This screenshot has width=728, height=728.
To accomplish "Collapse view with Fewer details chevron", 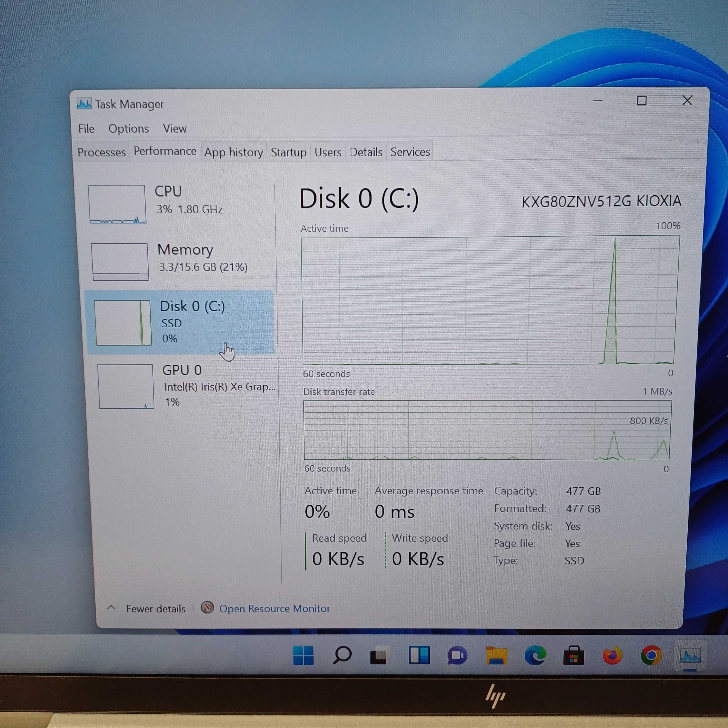I will (x=111, y=607).
